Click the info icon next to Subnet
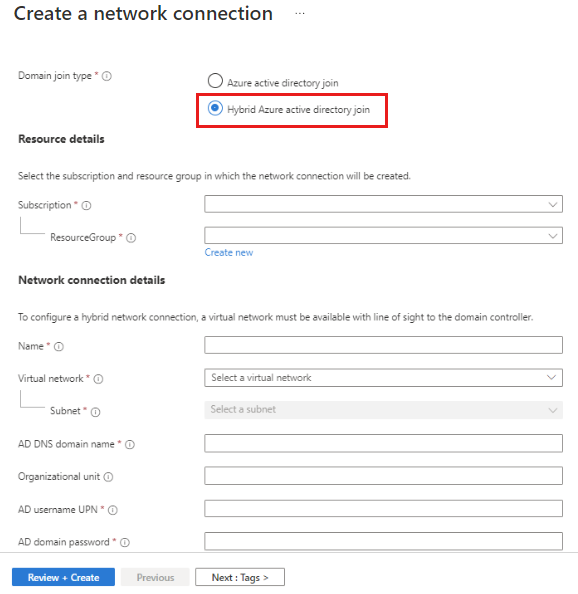The image size is (578, 594). (x=95, y=412)
